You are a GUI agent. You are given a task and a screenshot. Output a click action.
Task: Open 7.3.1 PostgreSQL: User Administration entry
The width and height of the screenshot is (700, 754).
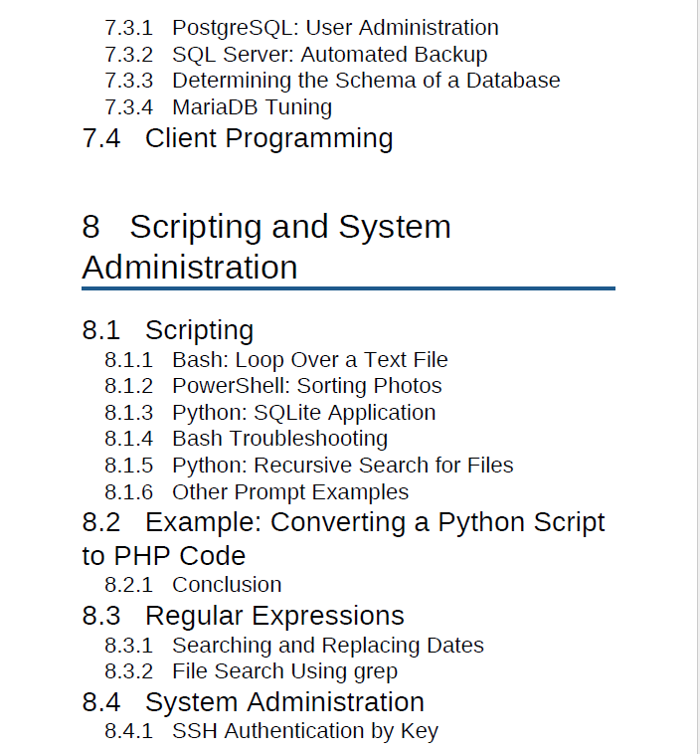click(x=302, y=28)
